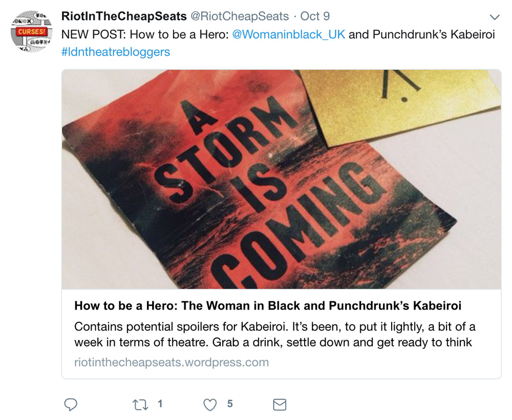Open the tweet options chevron menu
The height and width of the screenshot is (420, 512).
(x=495, y=17)
